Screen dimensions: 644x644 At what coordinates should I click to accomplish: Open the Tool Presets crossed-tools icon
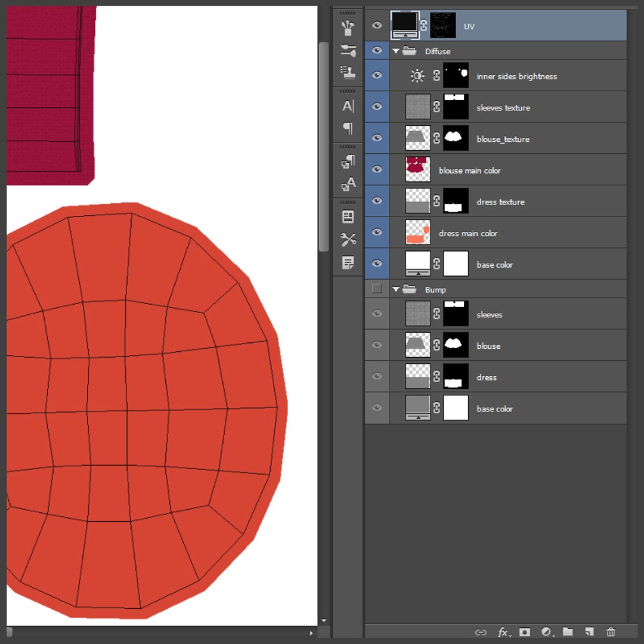pyautogui.click(x=348, y=240)
